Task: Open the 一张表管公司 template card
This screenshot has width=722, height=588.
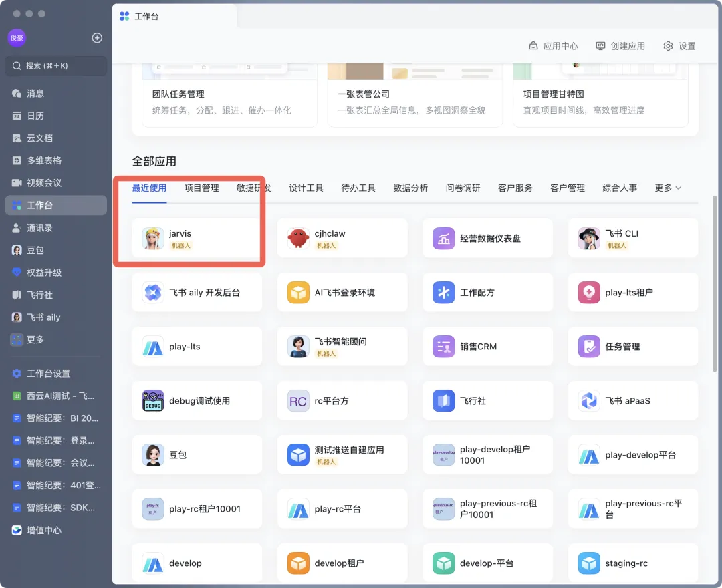Action: tap(415, 96)
